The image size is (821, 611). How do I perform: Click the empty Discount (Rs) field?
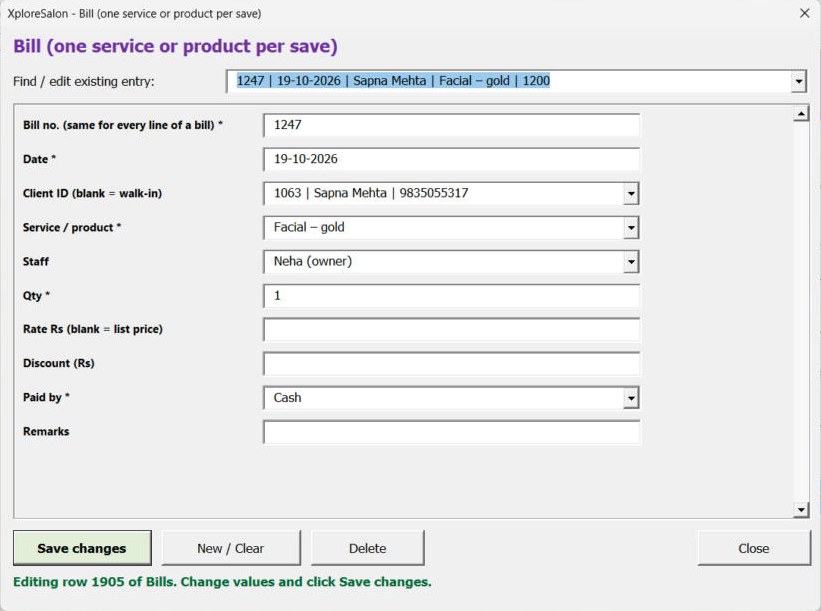[x=451, y=364]
